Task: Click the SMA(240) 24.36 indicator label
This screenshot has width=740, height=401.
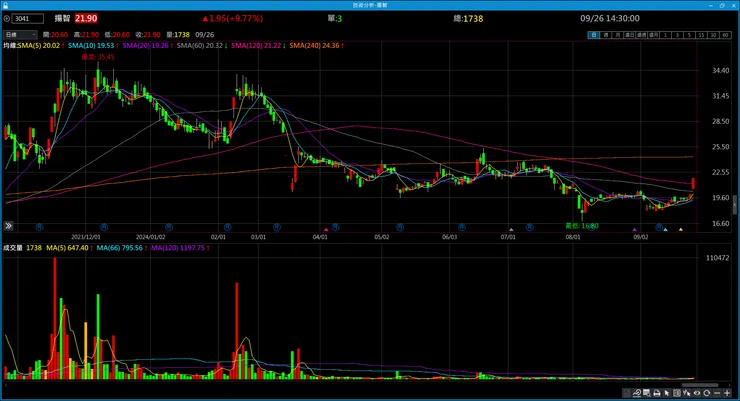Action: [314, 46]
